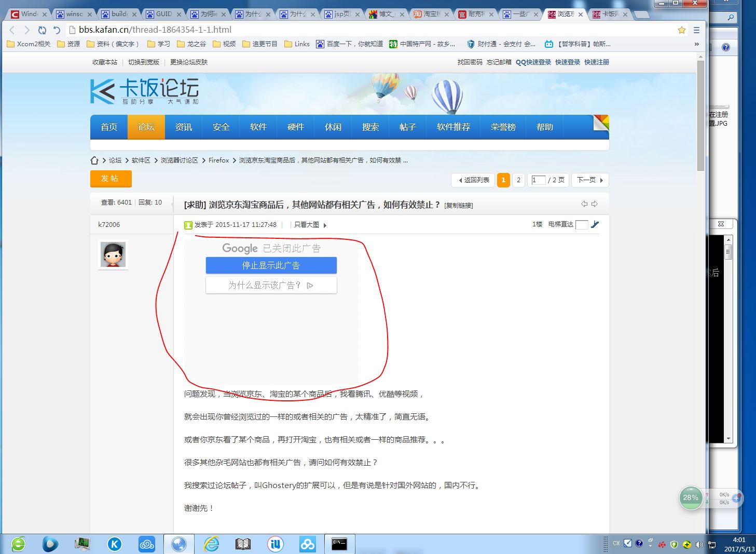Screen dimensions: 756x554
Task: Select 软件推荐 in the forum nav bar
Action: click(x=453, y=127)
